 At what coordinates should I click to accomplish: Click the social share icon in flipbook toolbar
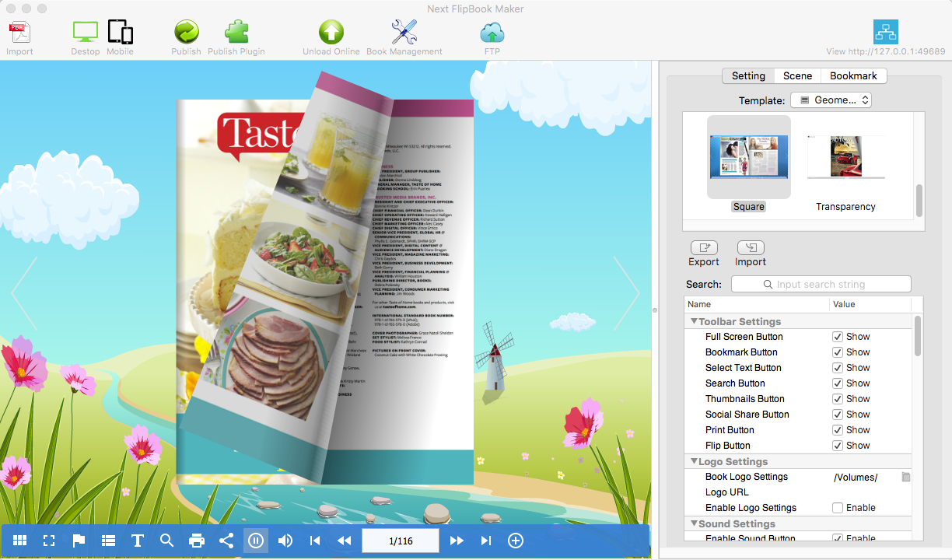[226, 541]
